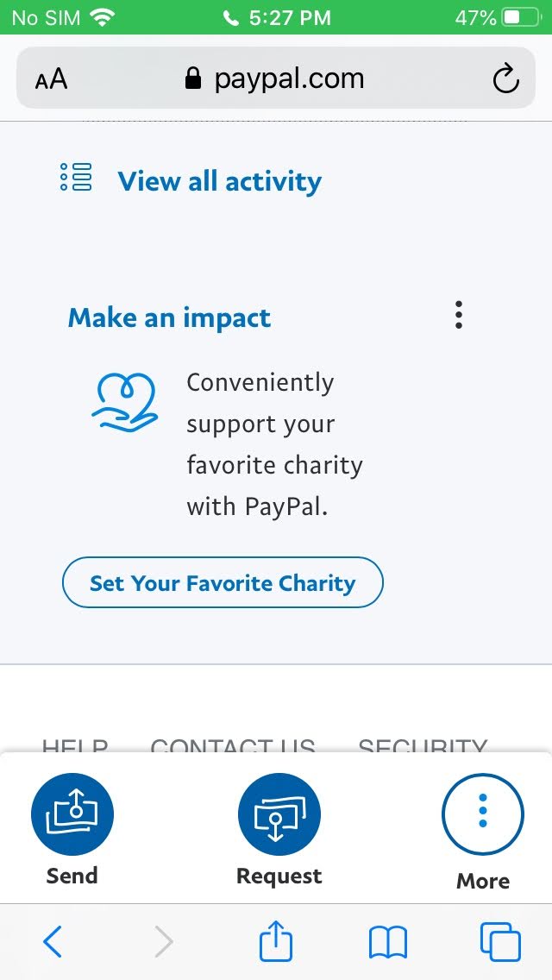Go forward using Safari arrow

click(163, 941)
